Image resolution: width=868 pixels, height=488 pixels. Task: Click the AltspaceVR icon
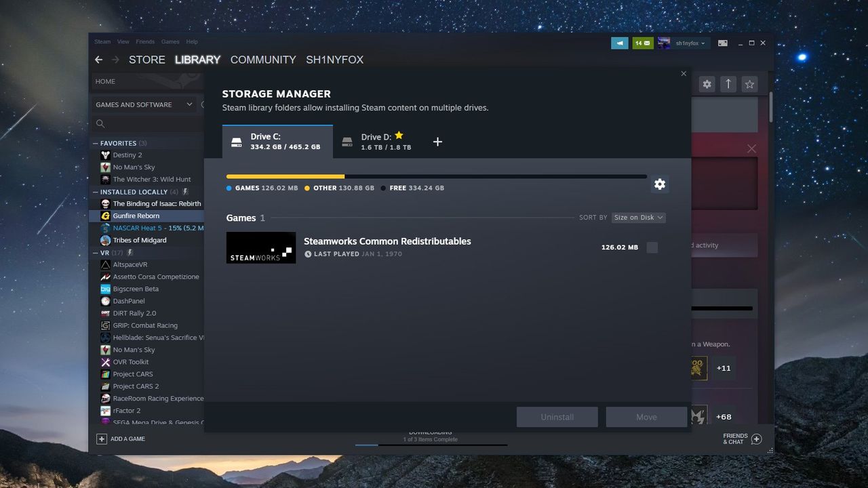coord(105,264)
